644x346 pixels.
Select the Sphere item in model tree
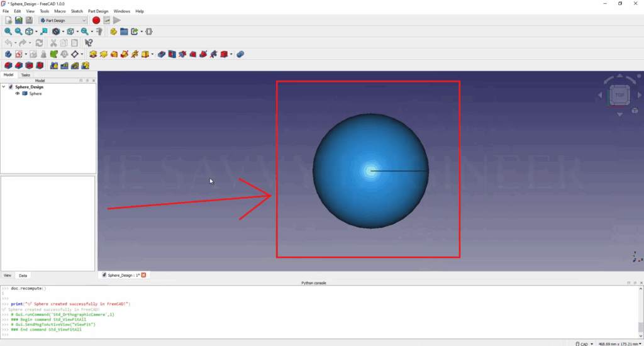pyautogui.click(x=35, y=94)
